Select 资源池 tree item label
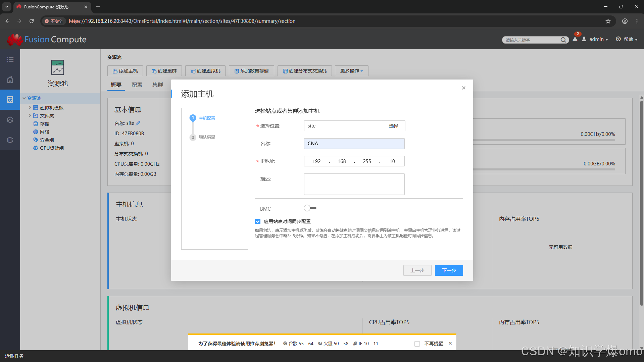The image size is (644, 362). point(34,98)
